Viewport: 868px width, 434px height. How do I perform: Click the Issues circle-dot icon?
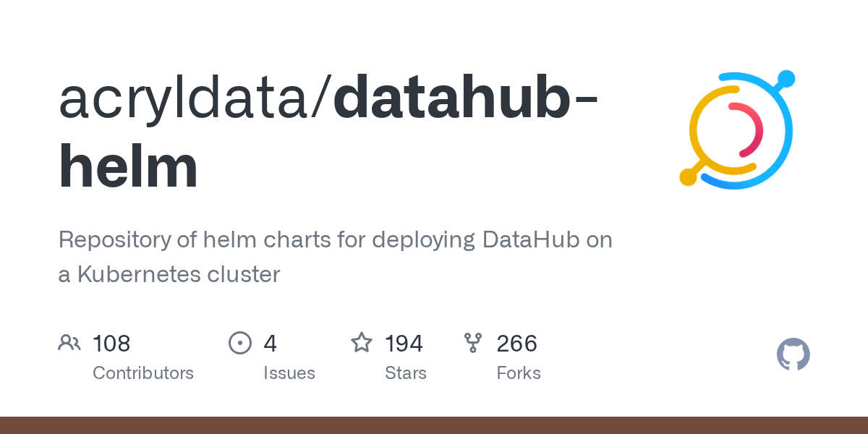coord(239,343)
